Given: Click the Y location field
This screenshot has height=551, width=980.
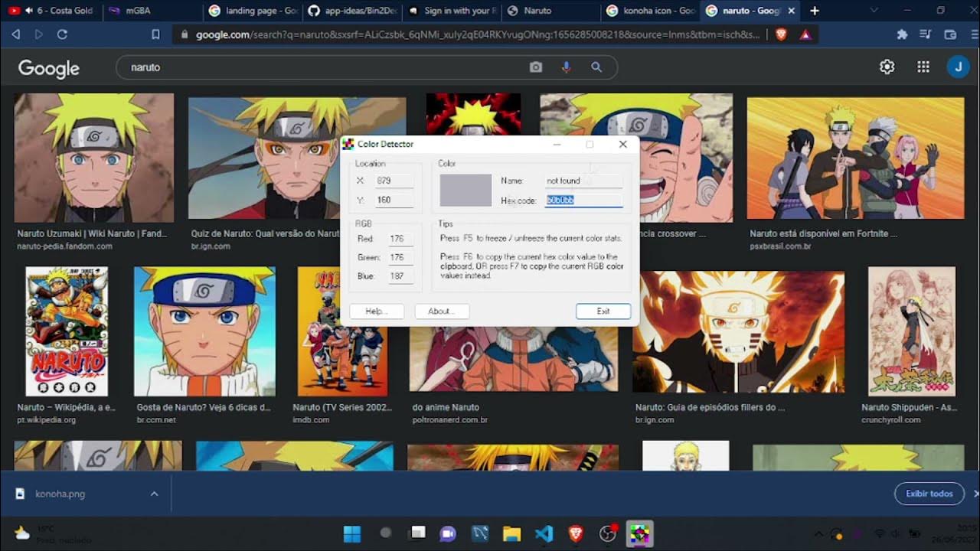Looking at the screenshot, I should pyautogui.click(x=394, y=200).
